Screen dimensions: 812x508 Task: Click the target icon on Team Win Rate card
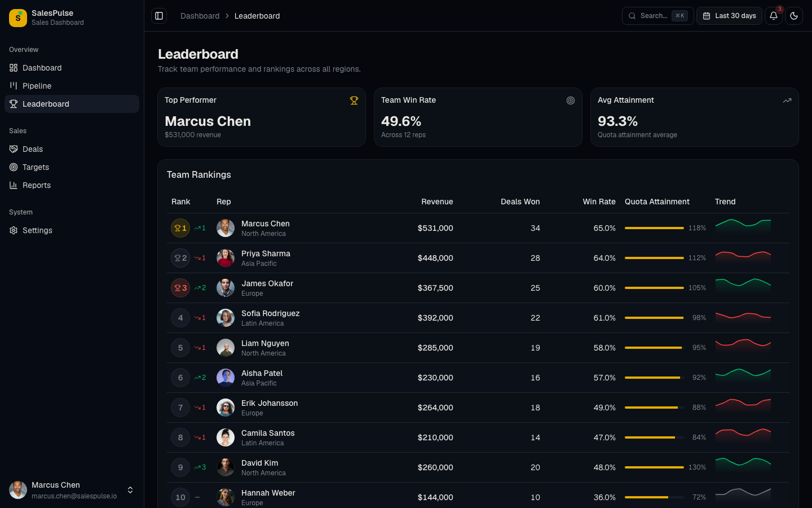(x=571, y=100)
